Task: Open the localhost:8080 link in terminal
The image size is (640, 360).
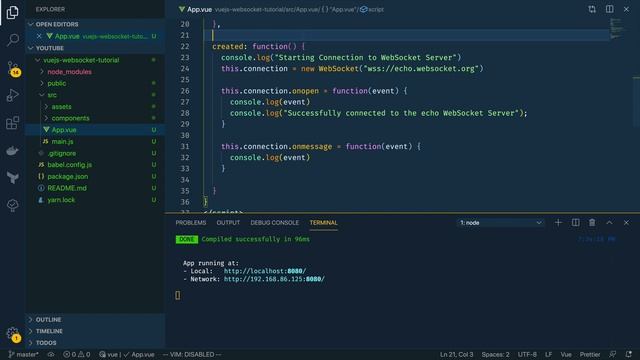Action: 264,271
